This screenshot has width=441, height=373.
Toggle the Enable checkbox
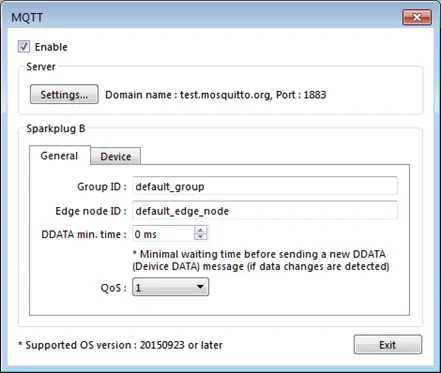[24, 47]
